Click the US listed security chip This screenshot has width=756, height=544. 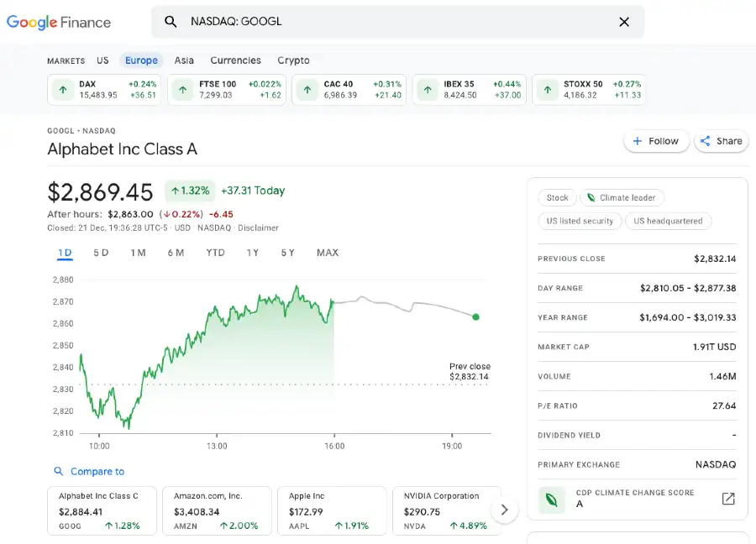pyautogui.click(x=580, y=221)
